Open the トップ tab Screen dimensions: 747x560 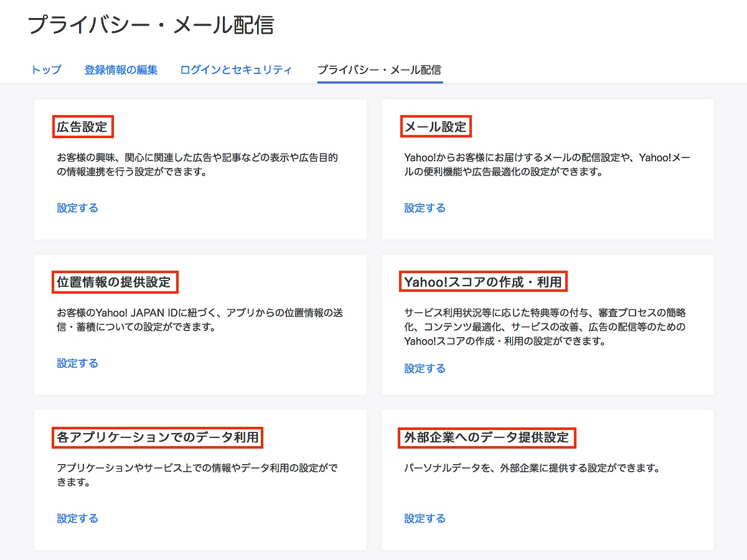coord(46,70)
